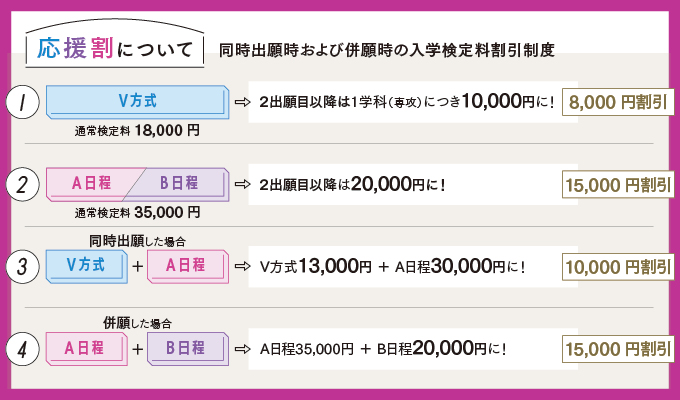
Task: Select the purple B日程 half of split box
Action: click(179, 184)
